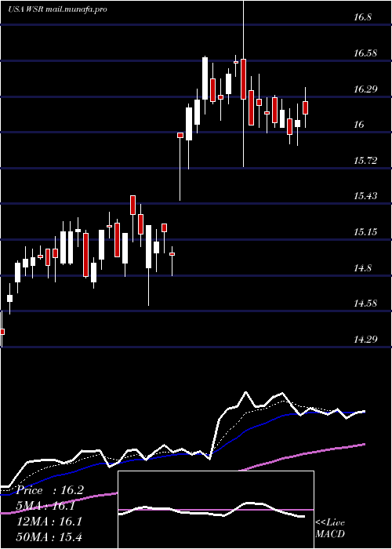Click the MACD inset chart panel
The image size is (392, 549).
tap(216, 510)
